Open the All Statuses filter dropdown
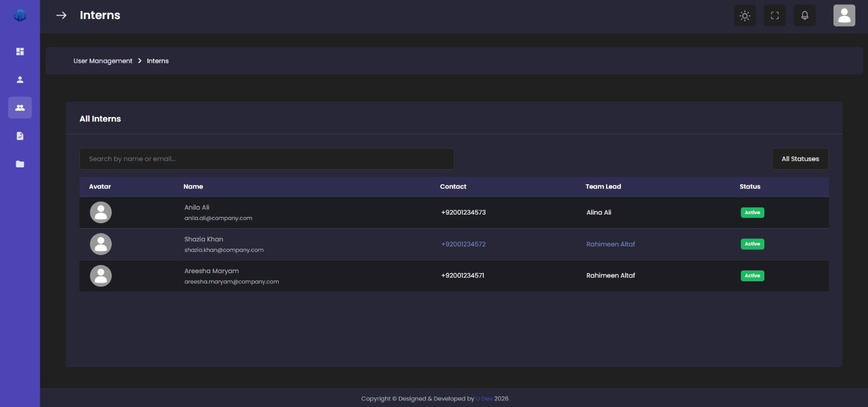Screen dimensions: 868x407 click(800, 159)
